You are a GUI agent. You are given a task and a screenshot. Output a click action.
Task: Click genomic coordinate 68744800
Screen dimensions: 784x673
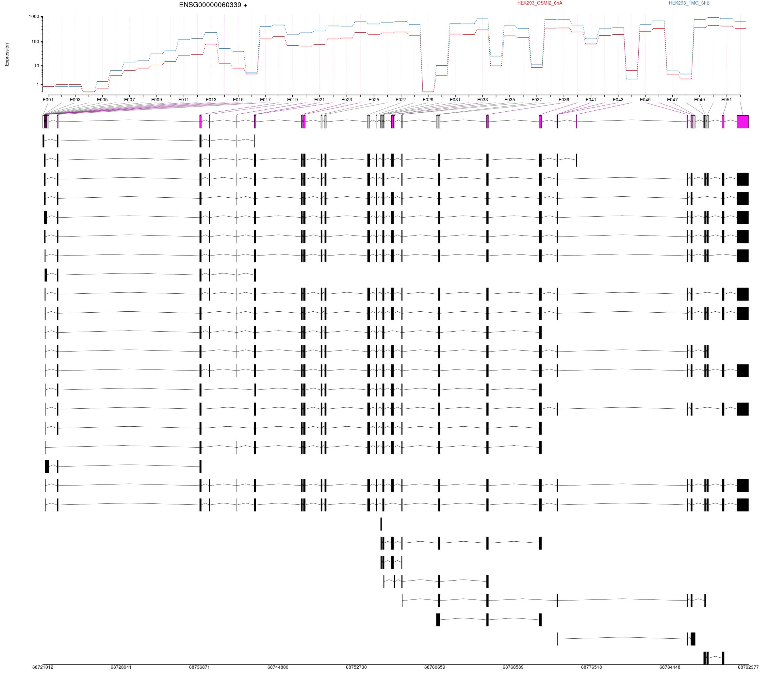(278, 667)
